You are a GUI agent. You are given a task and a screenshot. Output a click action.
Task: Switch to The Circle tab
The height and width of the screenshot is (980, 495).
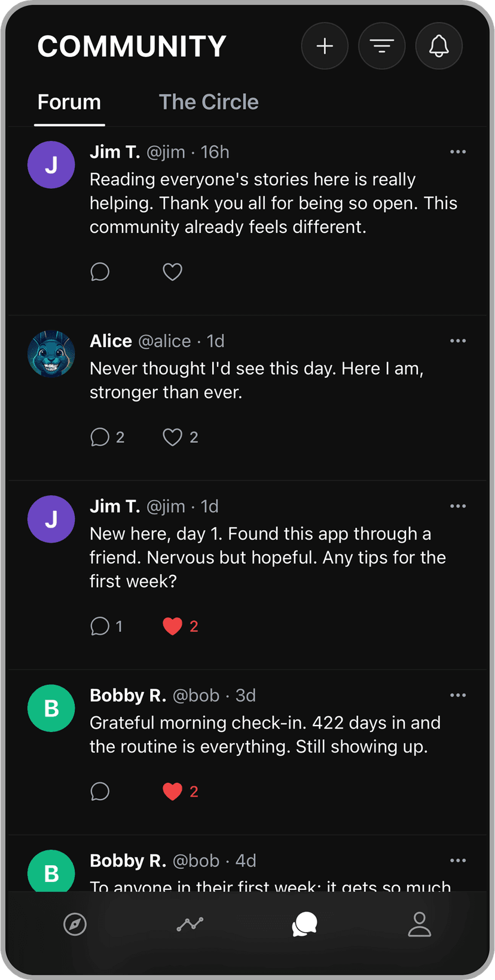click(209, 102)
